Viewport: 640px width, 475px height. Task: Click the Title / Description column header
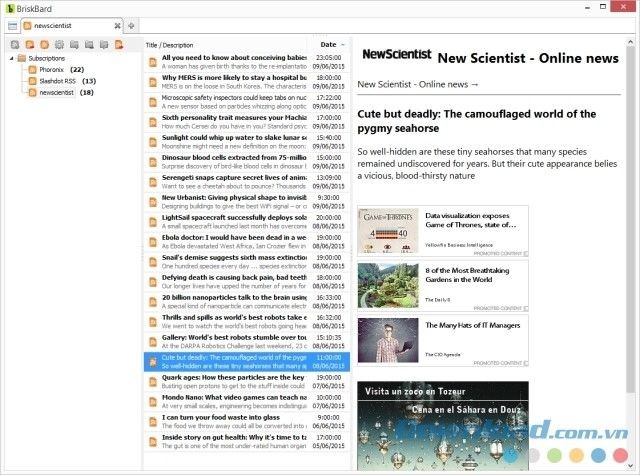tap(170, 44)
